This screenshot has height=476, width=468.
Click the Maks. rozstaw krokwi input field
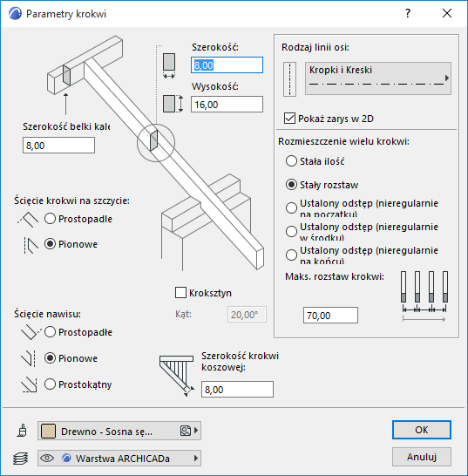[x=330, y=316]
